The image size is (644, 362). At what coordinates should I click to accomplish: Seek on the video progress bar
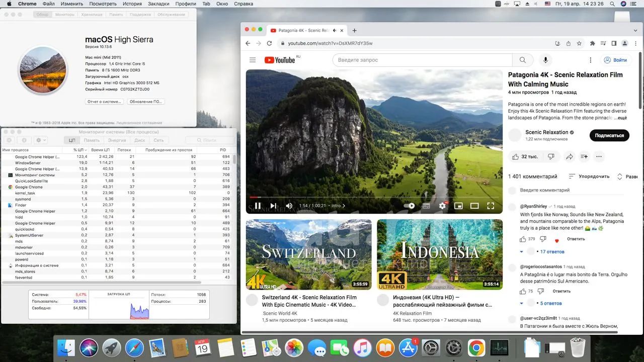point(374,197)
